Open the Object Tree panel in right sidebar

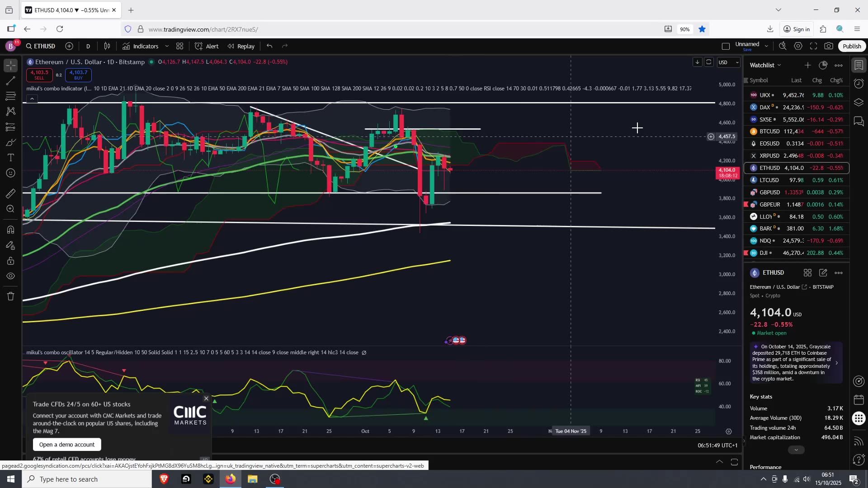(859, 102)
